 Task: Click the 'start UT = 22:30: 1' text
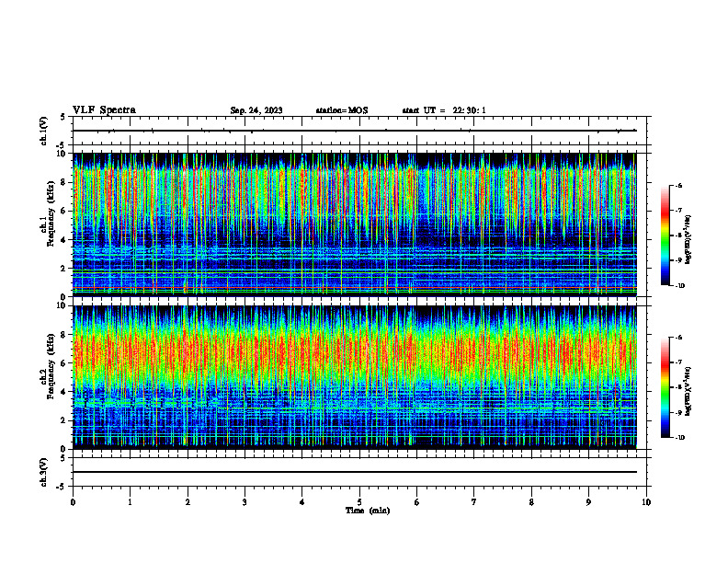point(444,110)
